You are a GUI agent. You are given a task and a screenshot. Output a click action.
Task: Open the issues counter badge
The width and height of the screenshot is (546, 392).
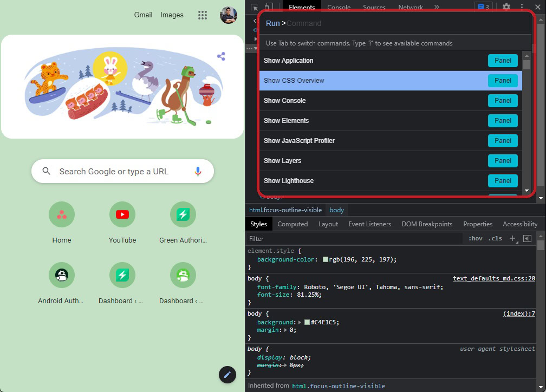tap(483, 7)
